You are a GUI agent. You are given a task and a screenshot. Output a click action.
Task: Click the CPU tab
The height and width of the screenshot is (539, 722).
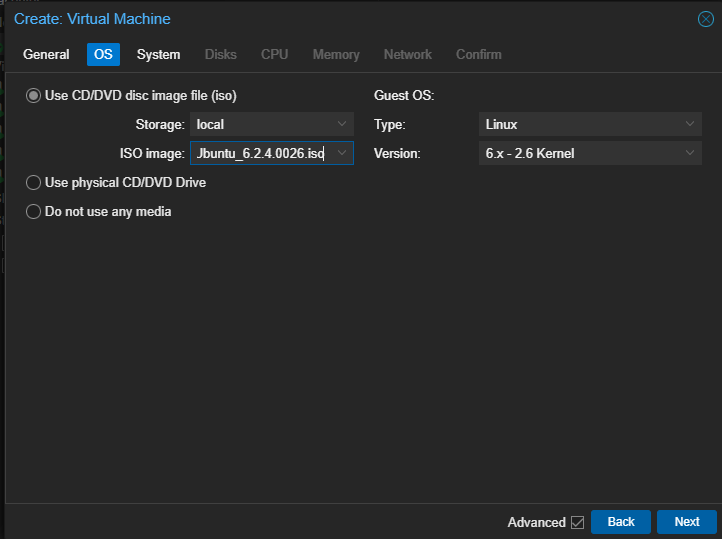(274, 54)
